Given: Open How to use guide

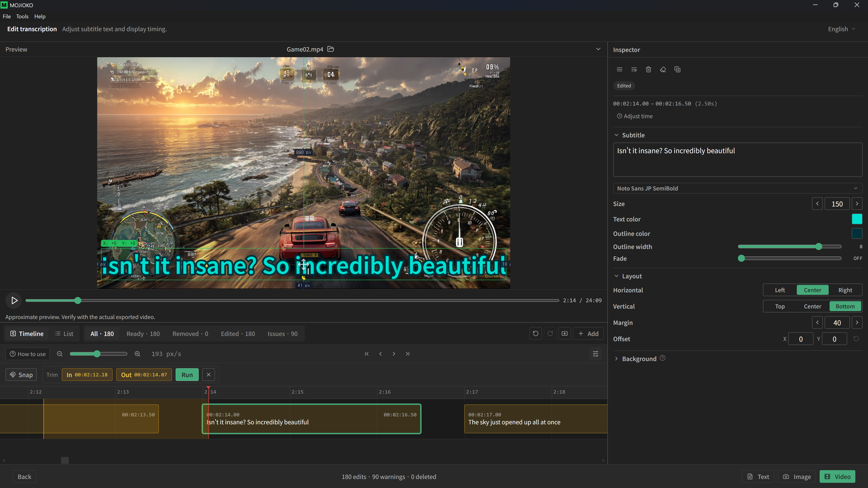Looking at the screenshot, I should tap(28, 354).
